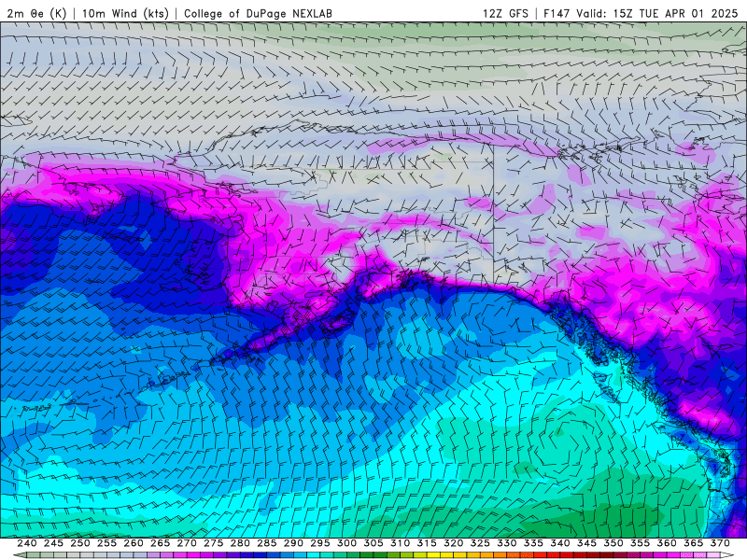Click the 260 value on the legend
The height and width of the screenshot is (560, 747).
(134, 543)
